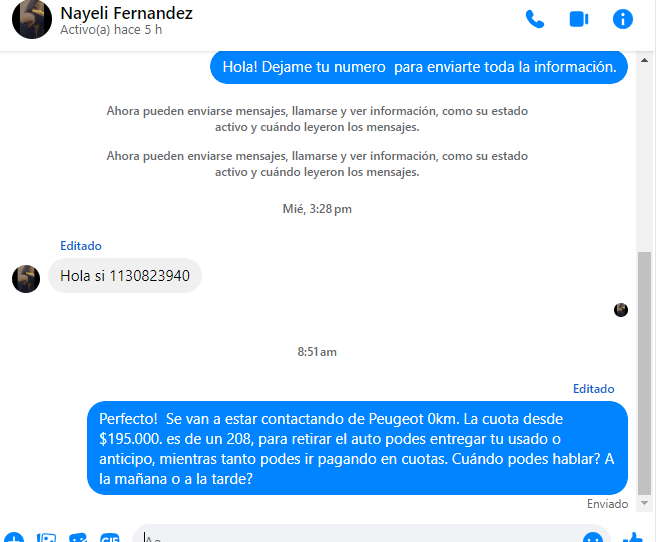Click the chat scrollbar thumb
Image resolution: width=667 pixels, height=542 pixels.
coord(644,373)
